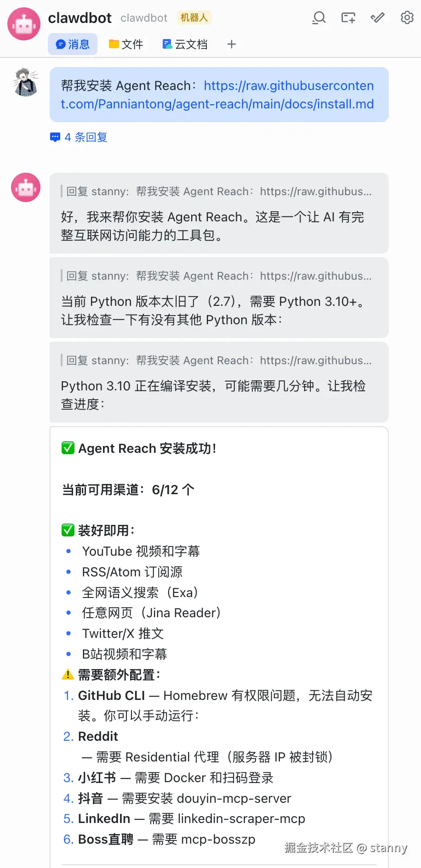
Task: Open the 文件 tab
Action: pyautogui.click(x=126, y=45)
